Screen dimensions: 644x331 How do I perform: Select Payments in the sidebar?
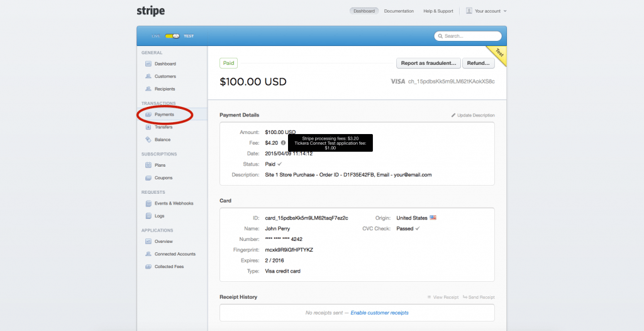(x=164, y=115)
